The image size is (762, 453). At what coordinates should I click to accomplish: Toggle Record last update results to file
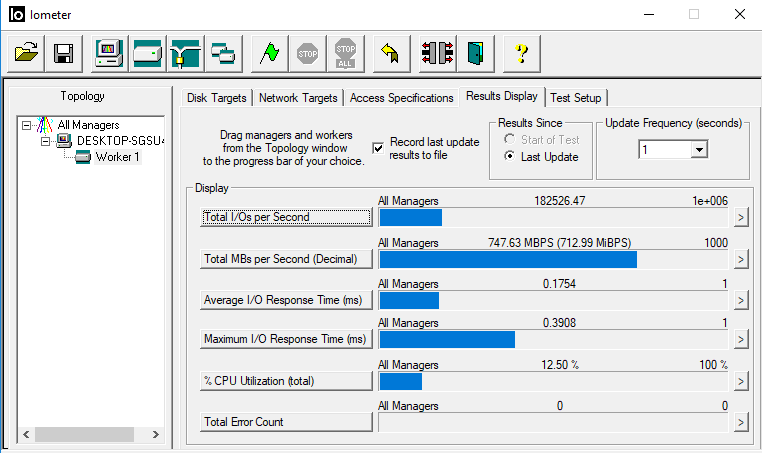[378, 148]
